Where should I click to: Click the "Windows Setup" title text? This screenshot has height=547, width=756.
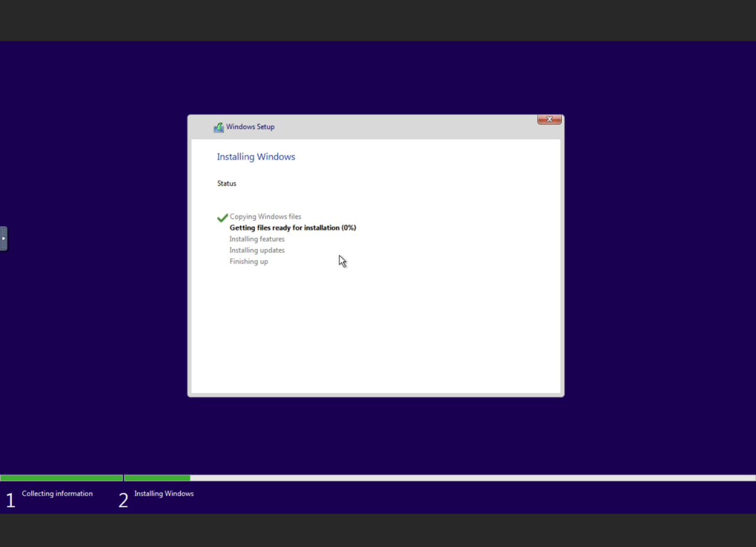coord(250,127)
